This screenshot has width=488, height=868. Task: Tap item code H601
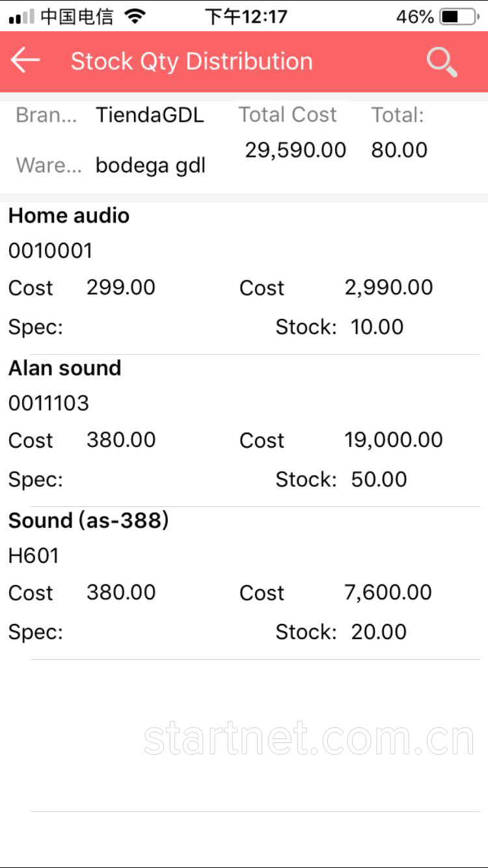point(34,556)
